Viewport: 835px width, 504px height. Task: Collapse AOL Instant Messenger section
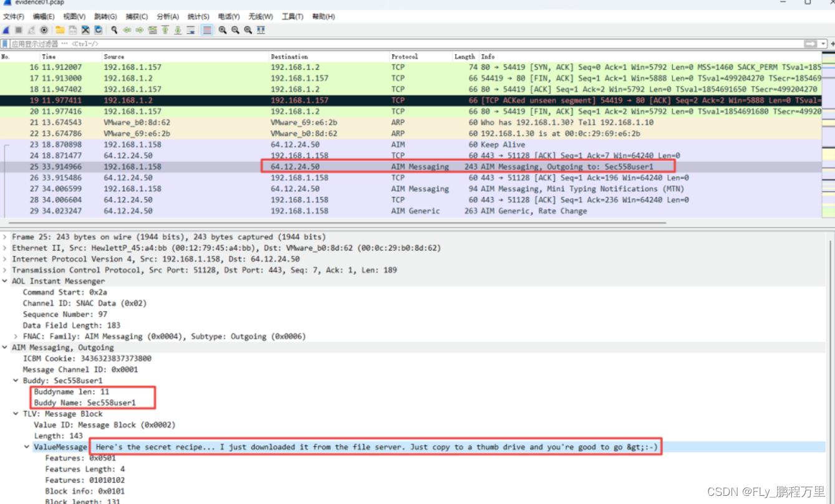[x=6, y=281]
